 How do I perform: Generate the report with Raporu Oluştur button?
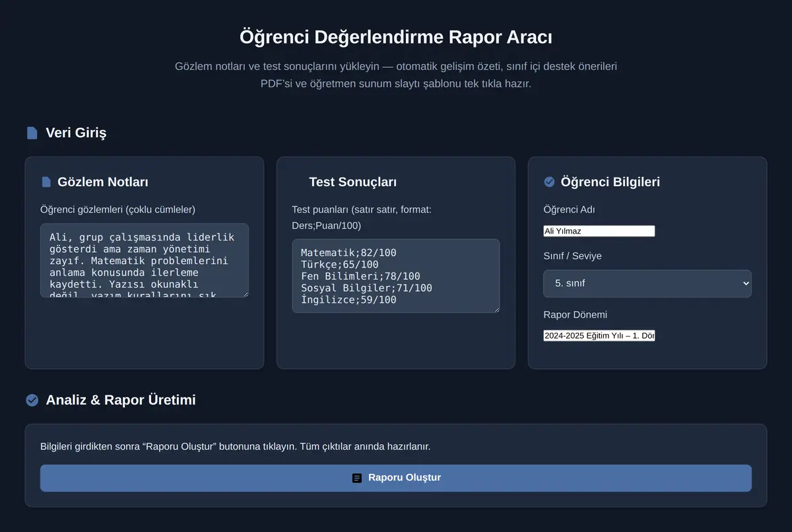tap(396, 478)
